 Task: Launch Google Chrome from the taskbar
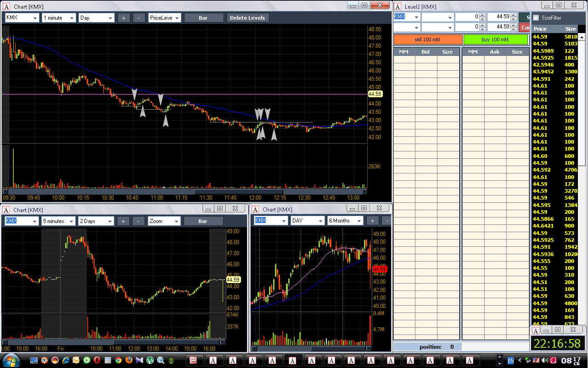pyautogui.click(x=118, y=361)
